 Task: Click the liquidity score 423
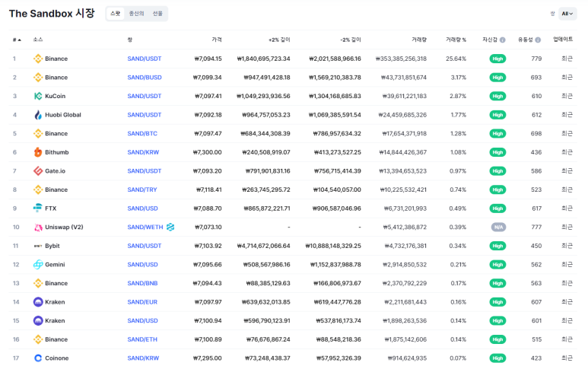[x=536, y=358]
